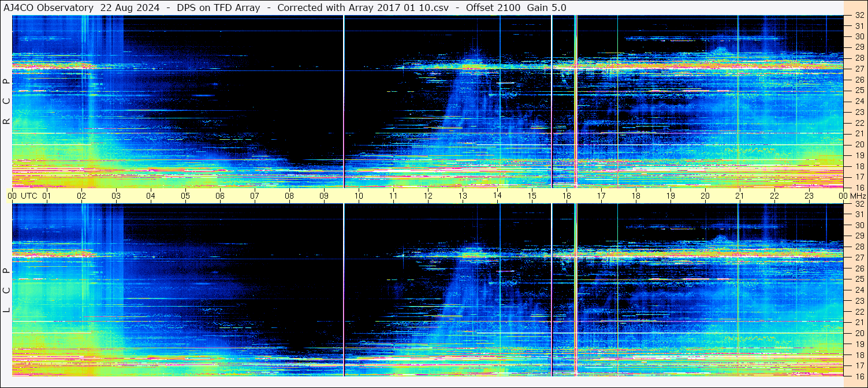Screen dimensions: 868x388
Task: Click the "R C P" polarization label
Action: (6, 102)
